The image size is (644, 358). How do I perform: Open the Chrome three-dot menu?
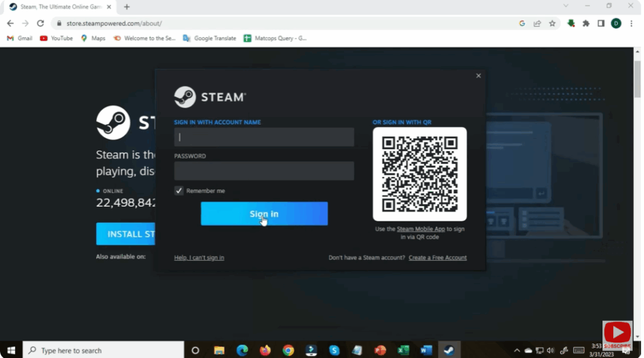pyautogui.click(x=631, y=23)
